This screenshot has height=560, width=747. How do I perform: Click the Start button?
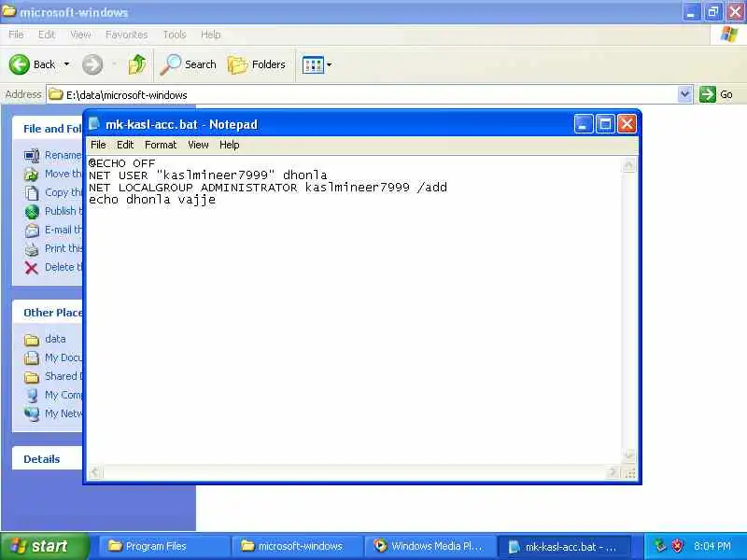[x=44, y=546]
